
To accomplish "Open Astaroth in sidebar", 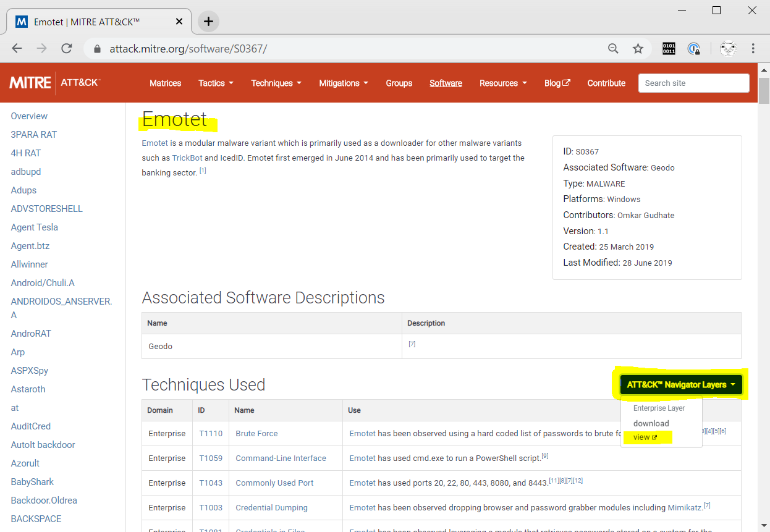I will [28, 389].
